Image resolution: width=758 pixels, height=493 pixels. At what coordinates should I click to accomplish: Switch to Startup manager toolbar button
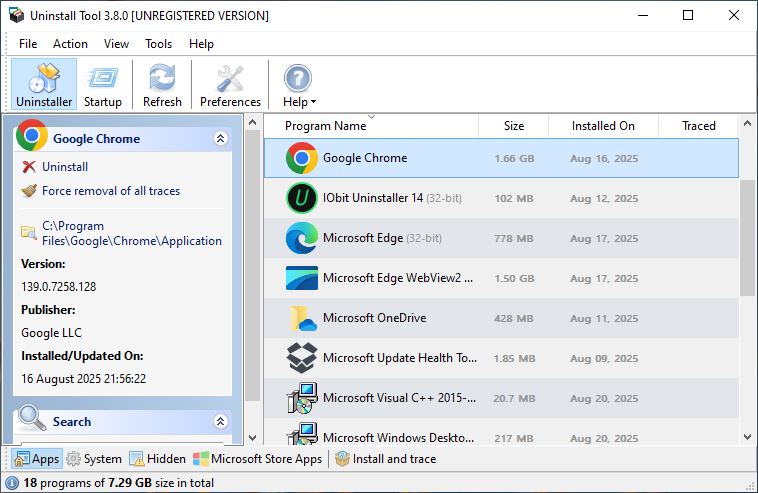coord(102,85)
